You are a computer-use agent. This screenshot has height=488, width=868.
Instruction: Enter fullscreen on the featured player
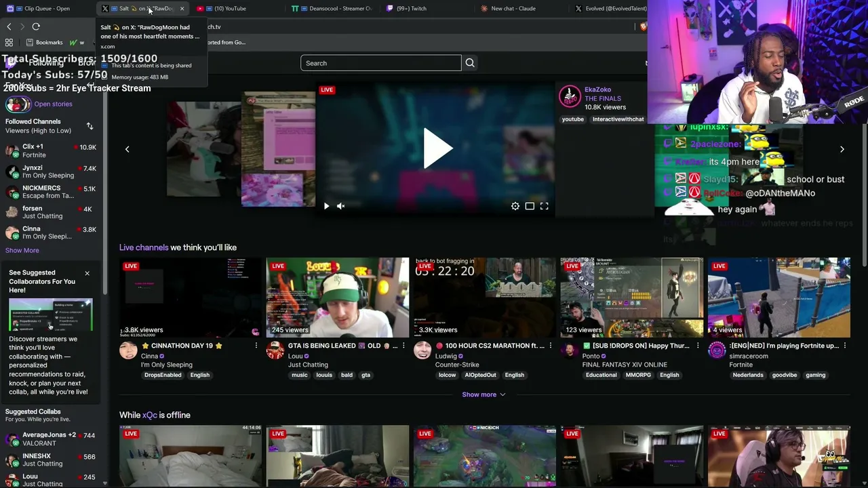(x=544, y=206)
